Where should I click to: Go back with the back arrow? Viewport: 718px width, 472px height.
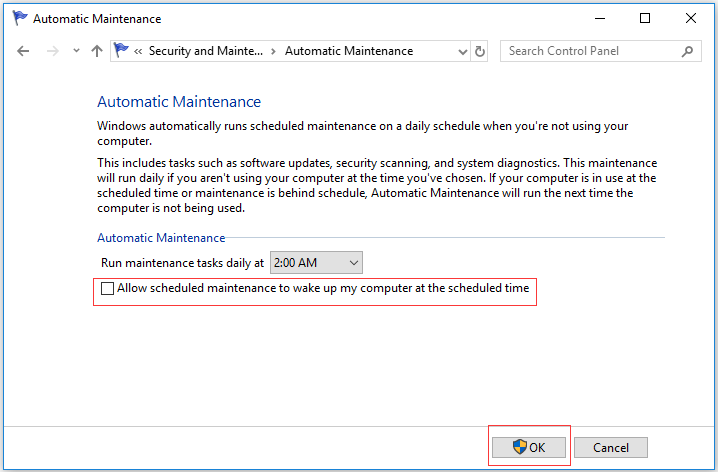[23, 51]
